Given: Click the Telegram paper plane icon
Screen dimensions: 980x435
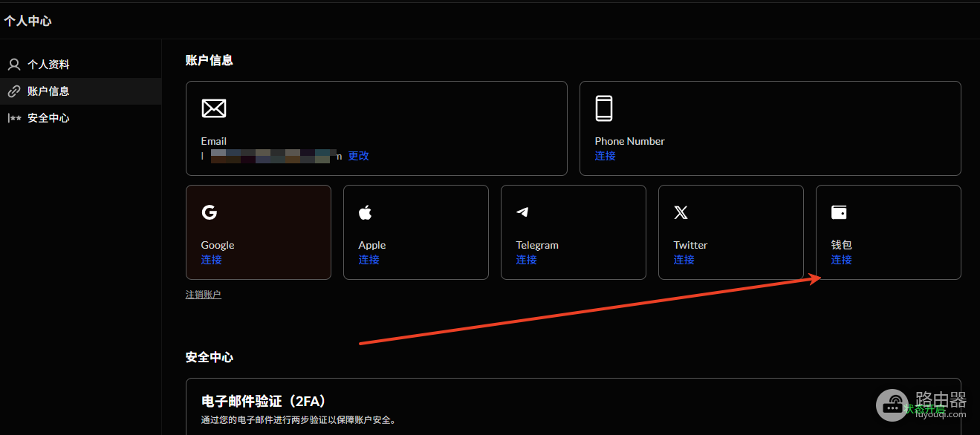Looking at the screenshot, I should (x=523, y=212).
